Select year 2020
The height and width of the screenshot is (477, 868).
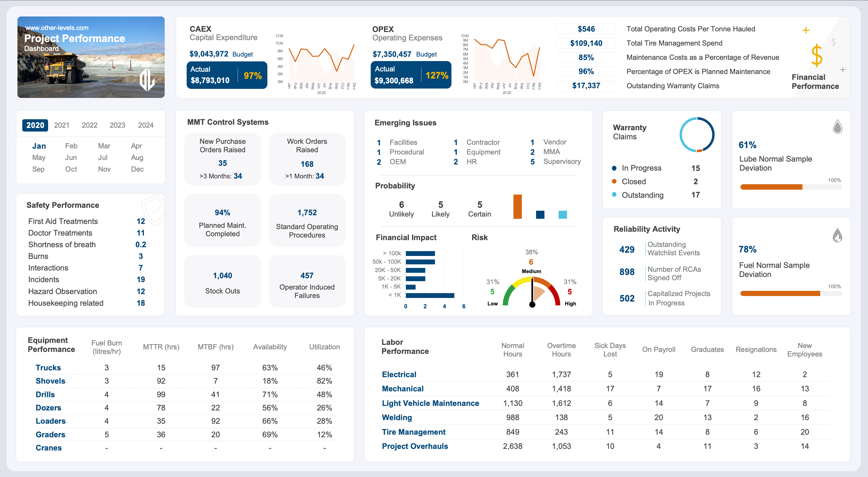[35, 125]
